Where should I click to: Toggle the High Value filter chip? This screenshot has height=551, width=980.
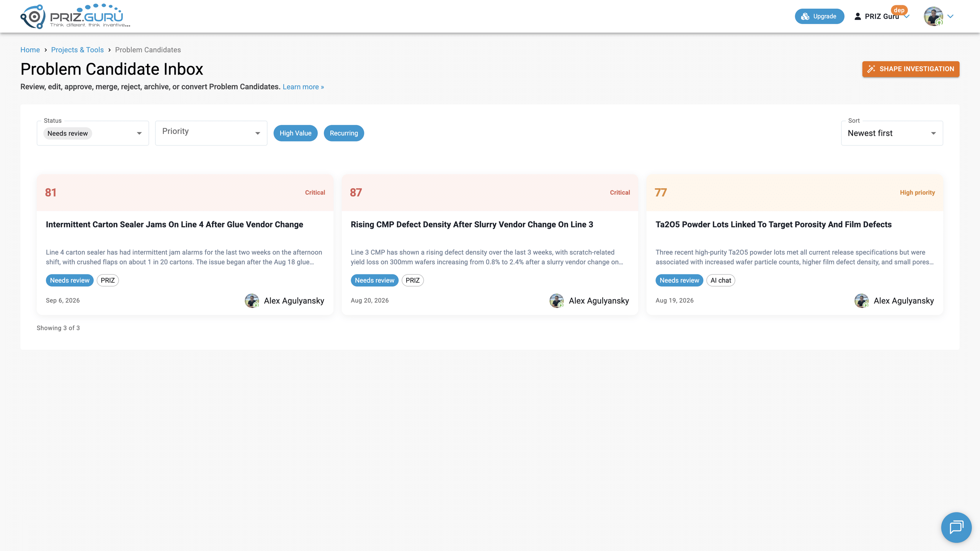click(x=296, y=133)
